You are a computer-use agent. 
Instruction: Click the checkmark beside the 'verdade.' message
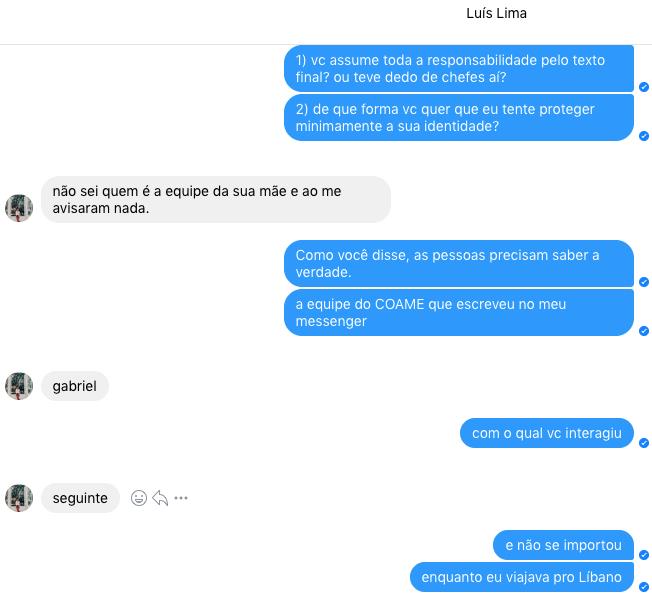pos(644,282)
